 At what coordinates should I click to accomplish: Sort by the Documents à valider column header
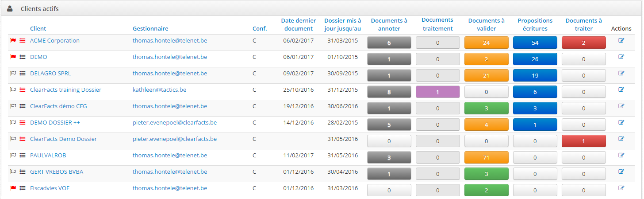(x=486, y=24)
